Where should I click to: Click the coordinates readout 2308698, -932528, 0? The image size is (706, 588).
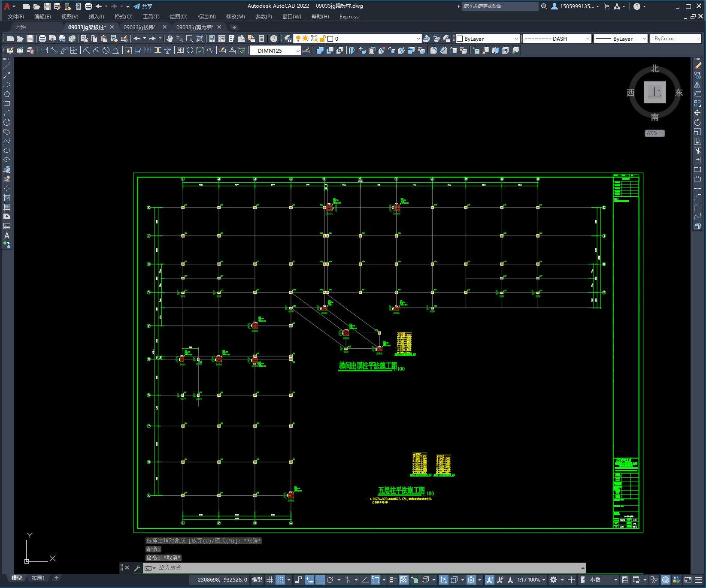[x=222, y=580]
